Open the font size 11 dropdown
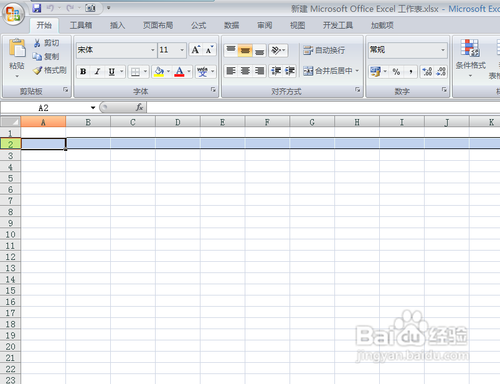 [x=182, y=50]
